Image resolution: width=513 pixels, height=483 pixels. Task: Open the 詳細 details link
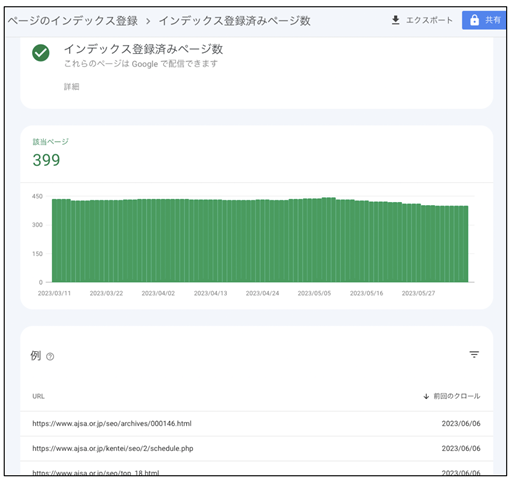point(71,87)
